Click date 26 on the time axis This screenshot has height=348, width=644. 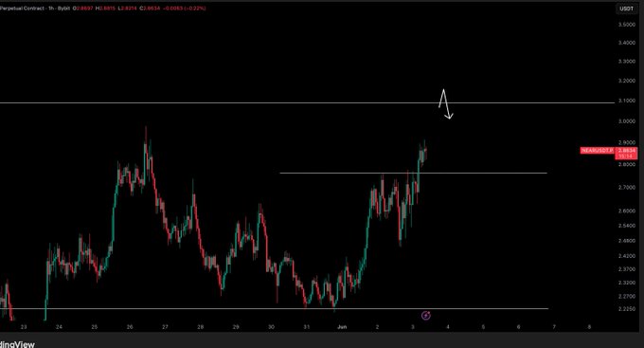(x=130, y=327)
